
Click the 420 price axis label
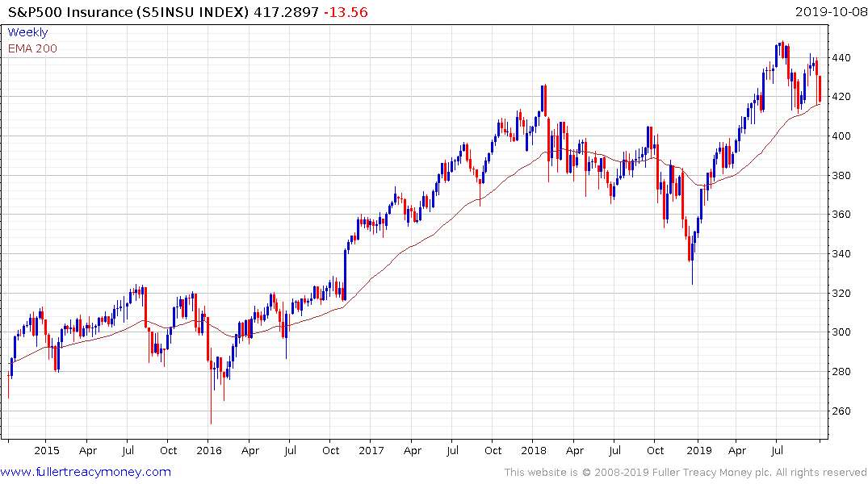click(841, 97)
